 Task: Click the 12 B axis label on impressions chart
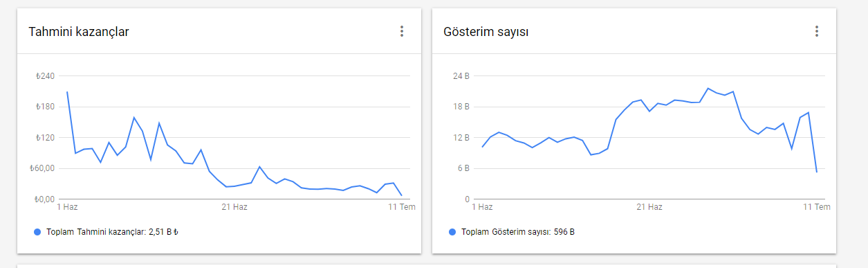pyautogui.click(x=461, y=138)
